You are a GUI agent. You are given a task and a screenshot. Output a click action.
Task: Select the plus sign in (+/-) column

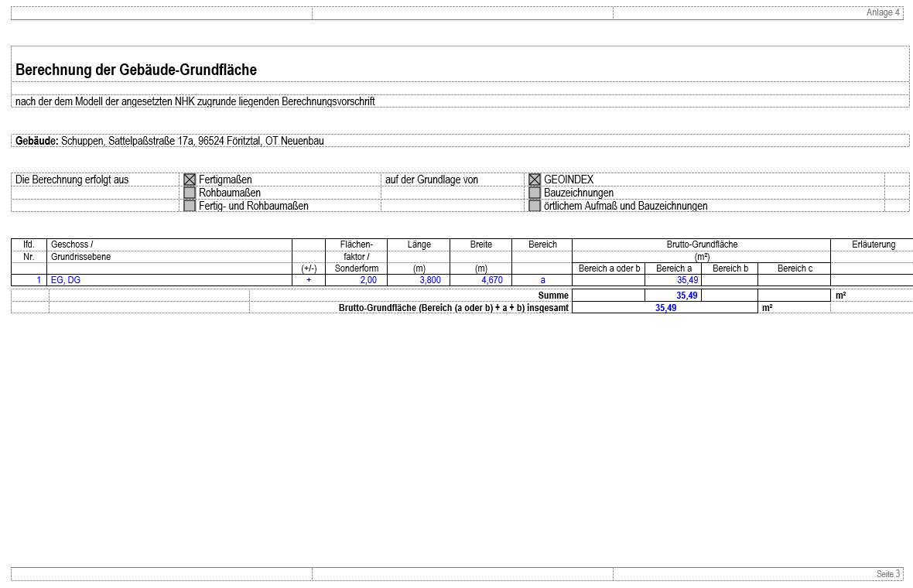pos(309,280)
